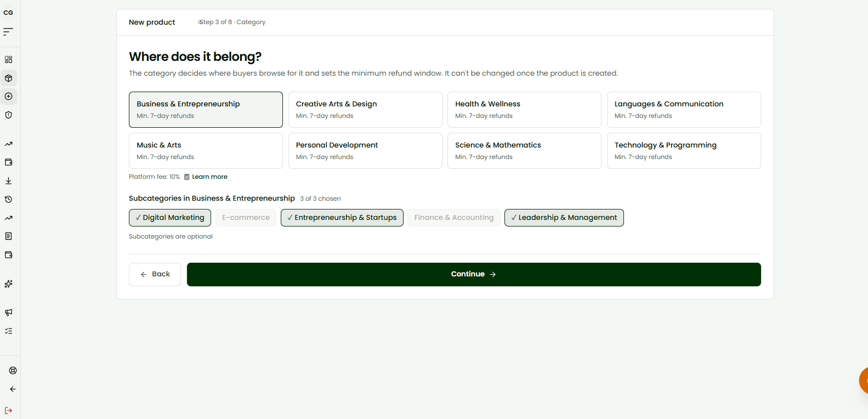Toggle the E-commerce subcategory chip
Viewport: 868px width, 419px height.
click(246, 218)
